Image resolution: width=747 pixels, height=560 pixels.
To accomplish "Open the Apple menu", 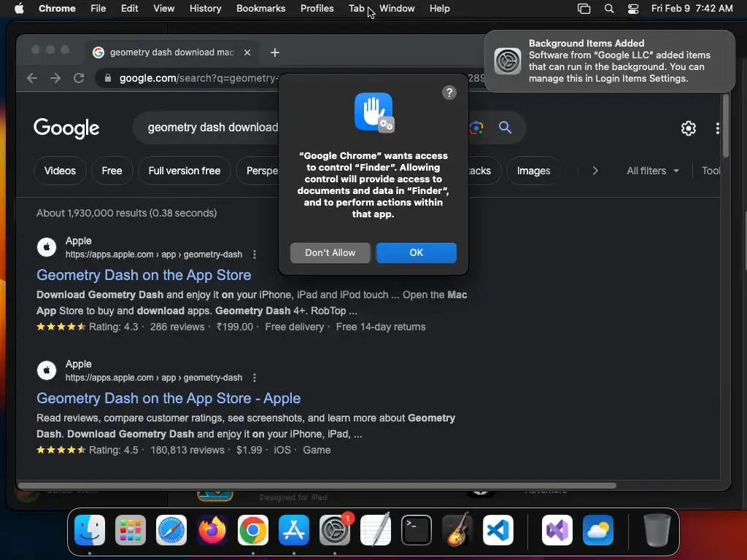I will coord(19,9).
